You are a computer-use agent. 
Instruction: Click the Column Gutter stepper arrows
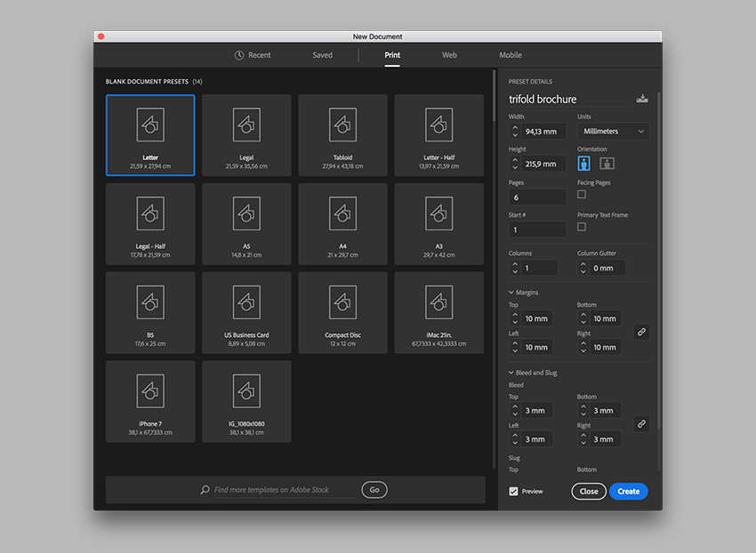click(583, 268)
